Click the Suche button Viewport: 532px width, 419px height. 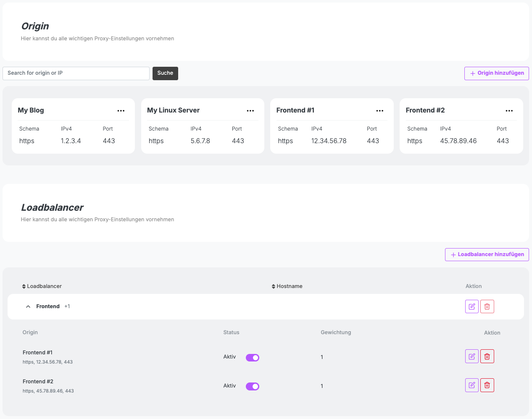(x=165, y=73)
